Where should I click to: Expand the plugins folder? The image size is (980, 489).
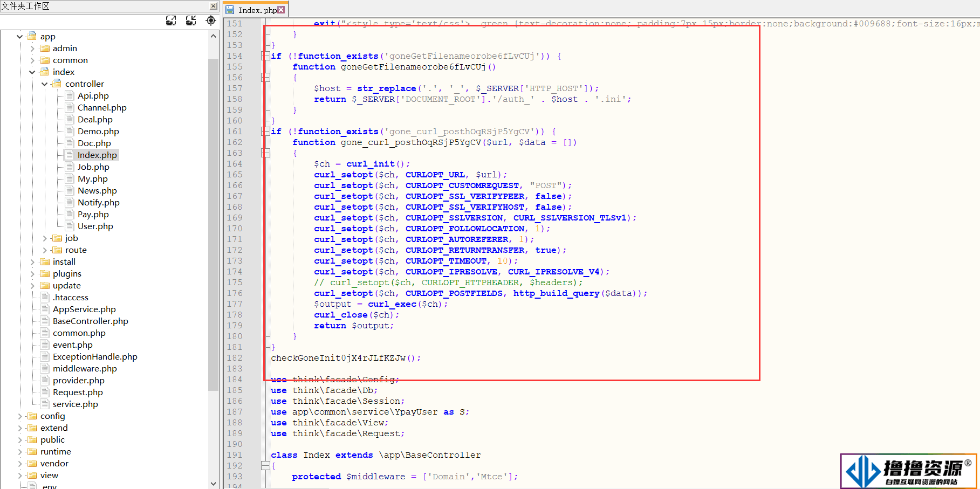coord(32,274)
